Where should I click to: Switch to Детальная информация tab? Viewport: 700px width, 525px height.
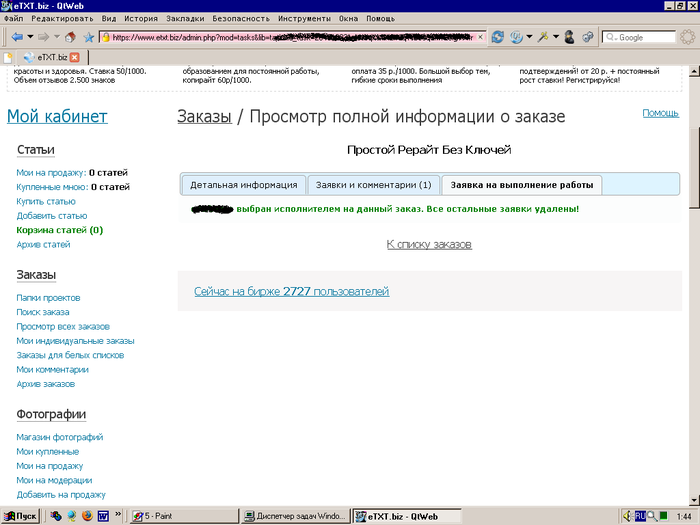(x=244, y=185)
